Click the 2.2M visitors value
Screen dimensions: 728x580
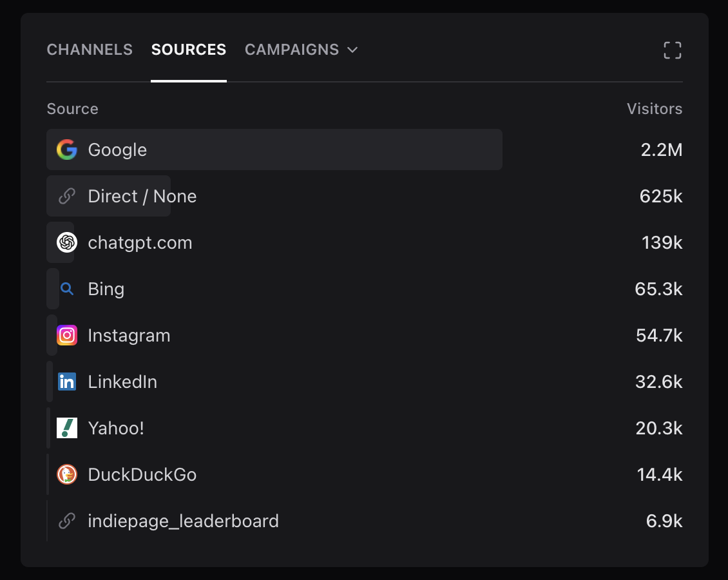click(x=661, y=150)
